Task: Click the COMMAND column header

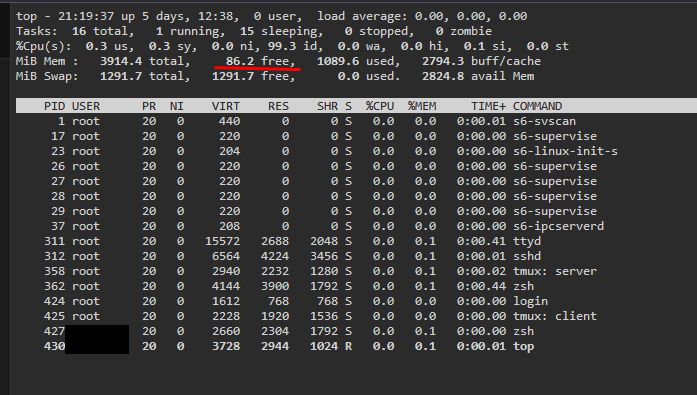Action: (537, 106)
